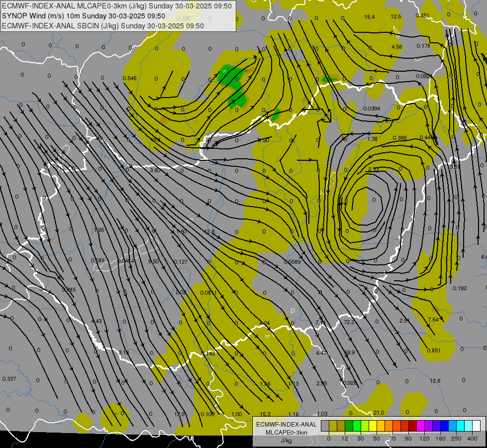Click the map value '1.38'

click(373, 139)
